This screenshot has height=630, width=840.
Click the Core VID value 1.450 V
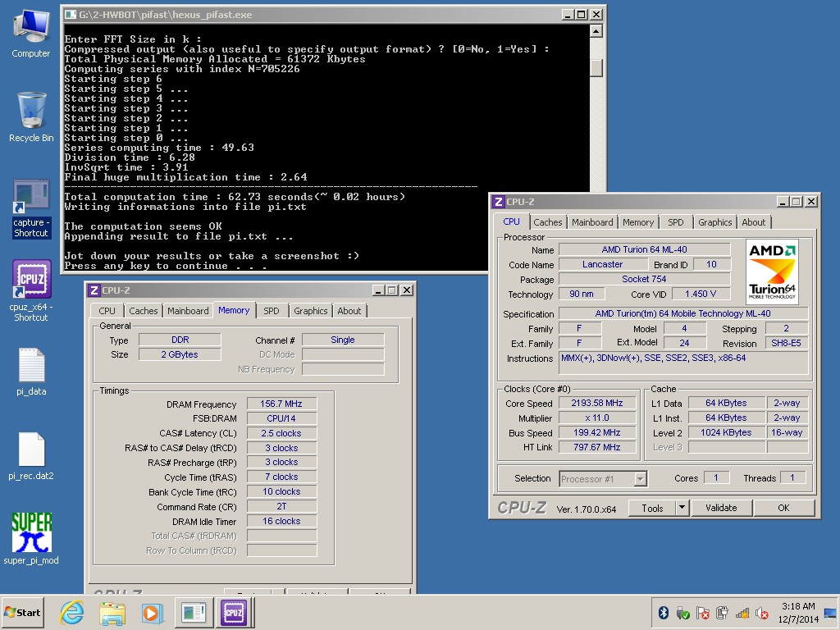point(701,294)
